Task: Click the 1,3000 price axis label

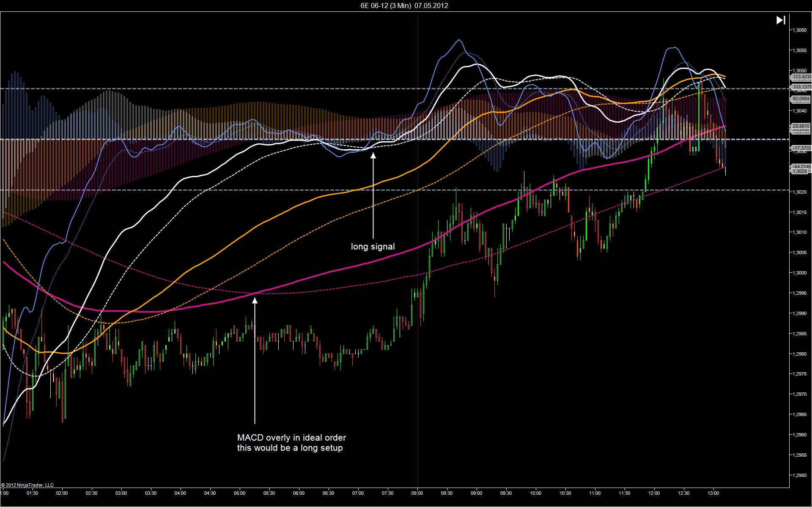Action: [799, 273]
